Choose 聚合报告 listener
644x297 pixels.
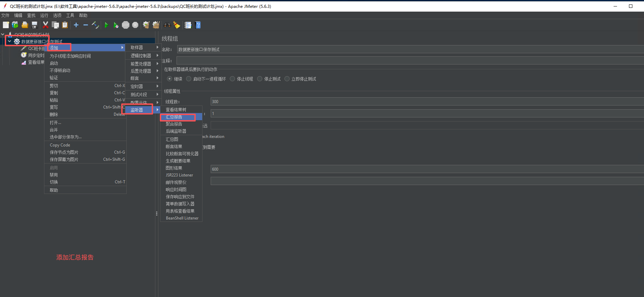coord(181,124)
